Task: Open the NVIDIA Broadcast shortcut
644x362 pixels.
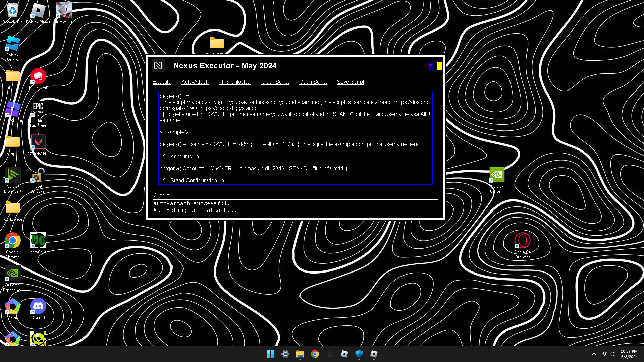Action: coord(13,175)
